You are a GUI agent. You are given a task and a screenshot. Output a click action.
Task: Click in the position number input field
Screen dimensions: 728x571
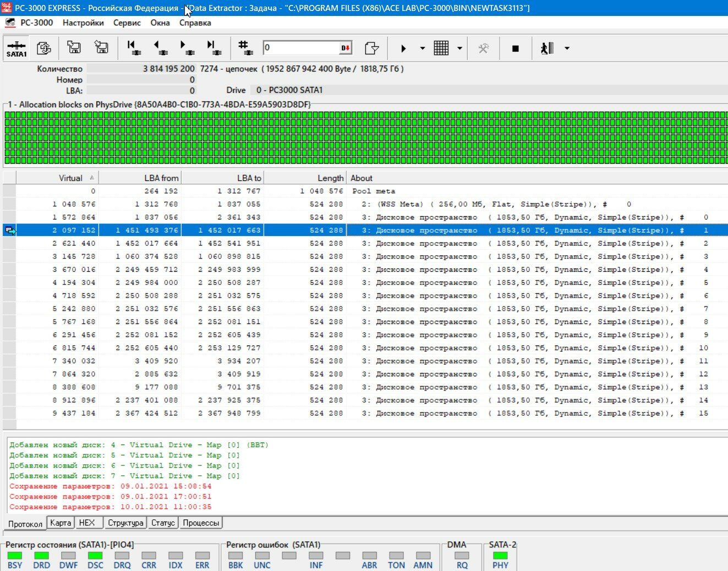click(300, 48)
